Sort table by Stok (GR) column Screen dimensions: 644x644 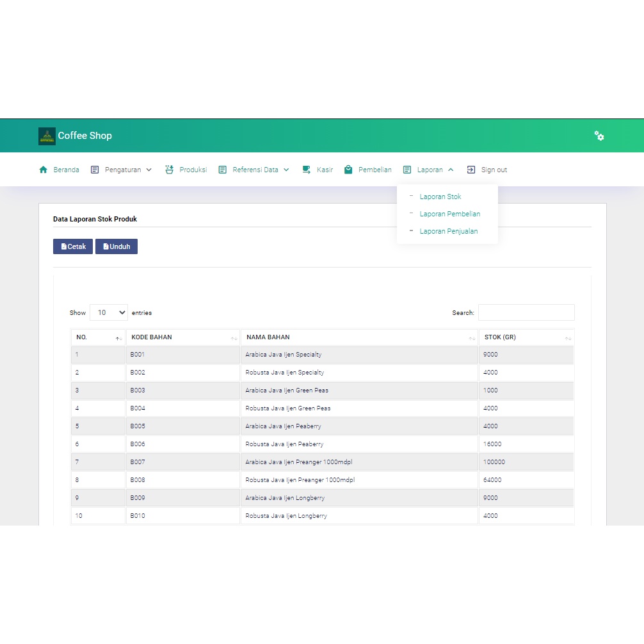(526, 337)
